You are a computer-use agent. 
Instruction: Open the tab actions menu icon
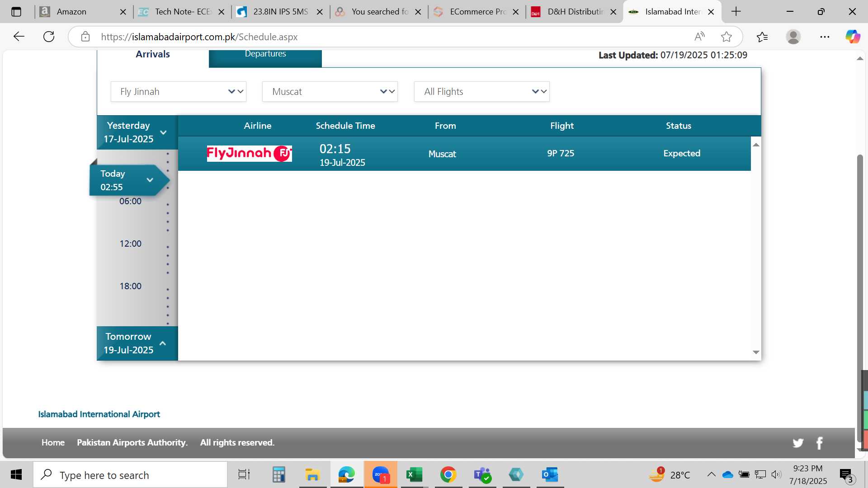point(16,12)
